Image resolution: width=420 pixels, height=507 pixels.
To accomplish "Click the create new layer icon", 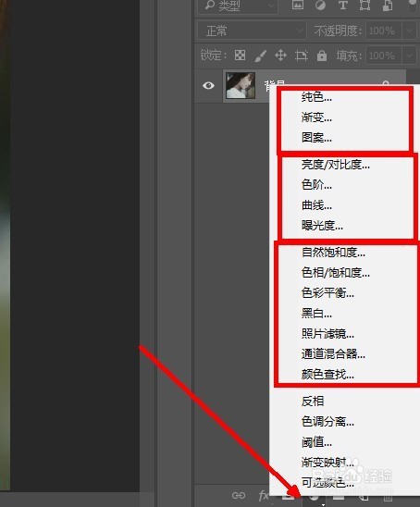I will [x=364, y=498].
